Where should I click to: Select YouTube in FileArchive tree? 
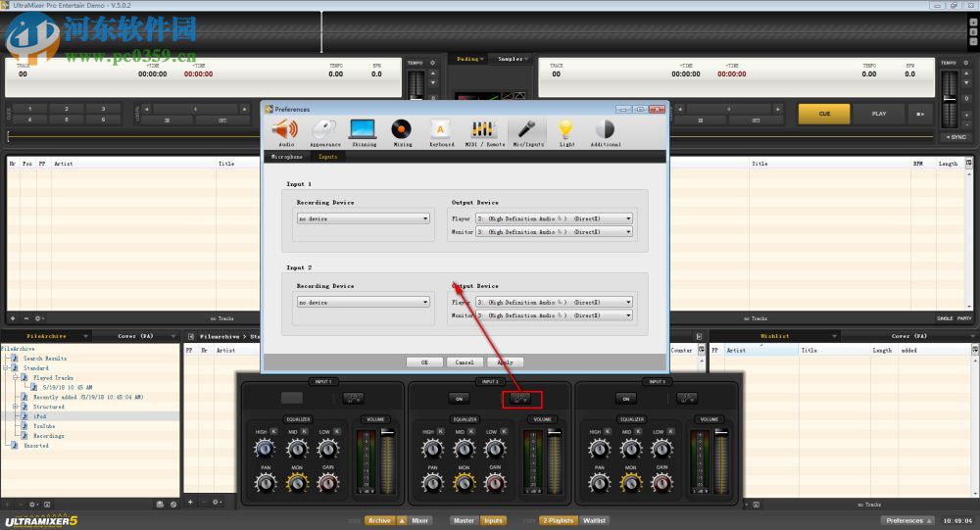coord(44,426)
